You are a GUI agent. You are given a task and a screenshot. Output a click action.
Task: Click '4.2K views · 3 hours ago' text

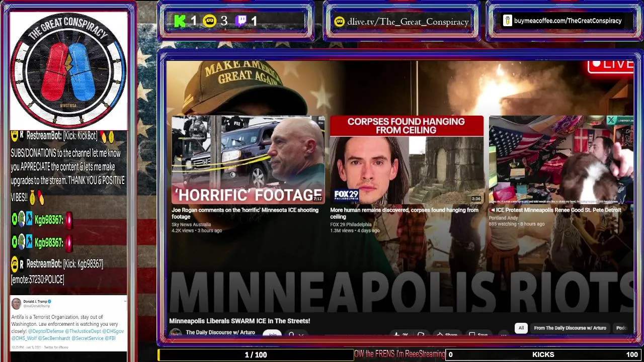(197, 231)
